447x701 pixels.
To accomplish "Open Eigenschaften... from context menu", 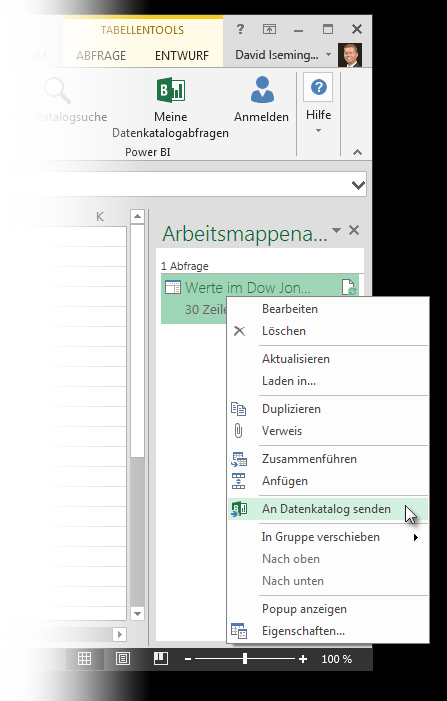I will click(328, 632).
